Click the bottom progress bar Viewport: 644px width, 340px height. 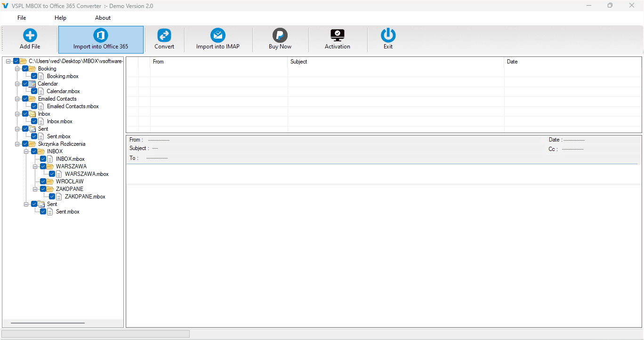(96, 334)
